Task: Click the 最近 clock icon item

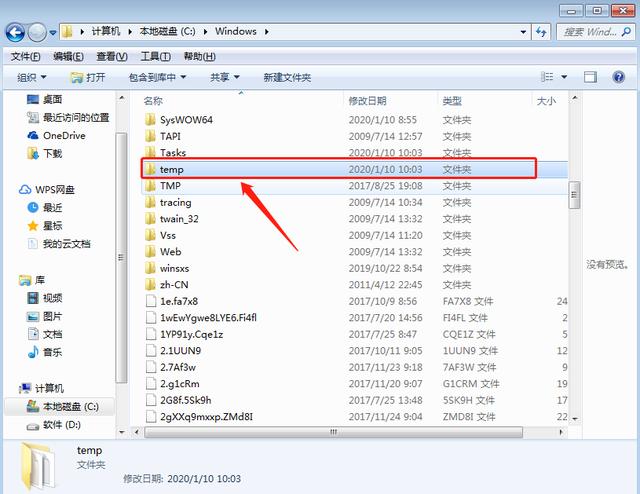Action: coord(33,208)
